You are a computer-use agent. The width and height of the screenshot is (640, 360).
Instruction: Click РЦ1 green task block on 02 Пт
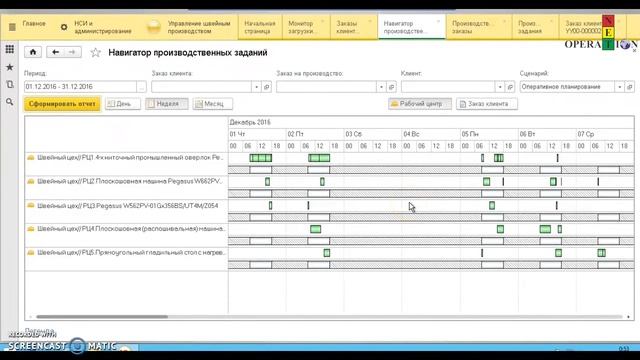[319, 158]
